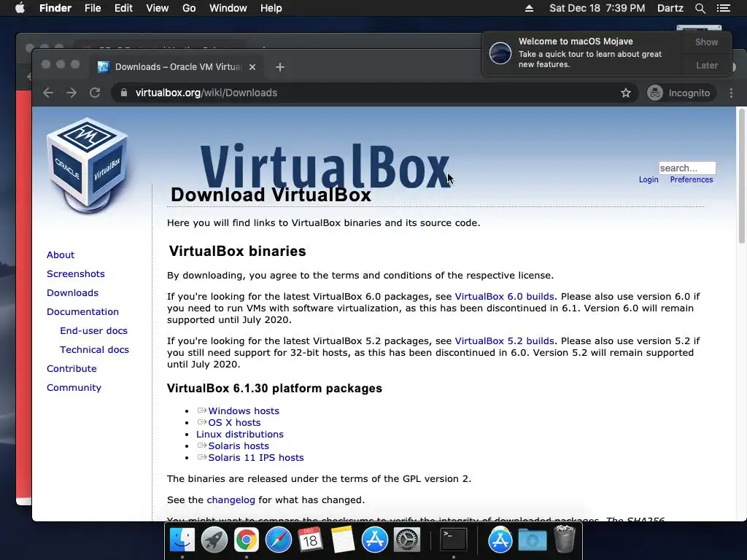The height and width of the screenshot is (560, 747).
Task: Click the eject icon in the menu bar
Action: click(530, 8)
